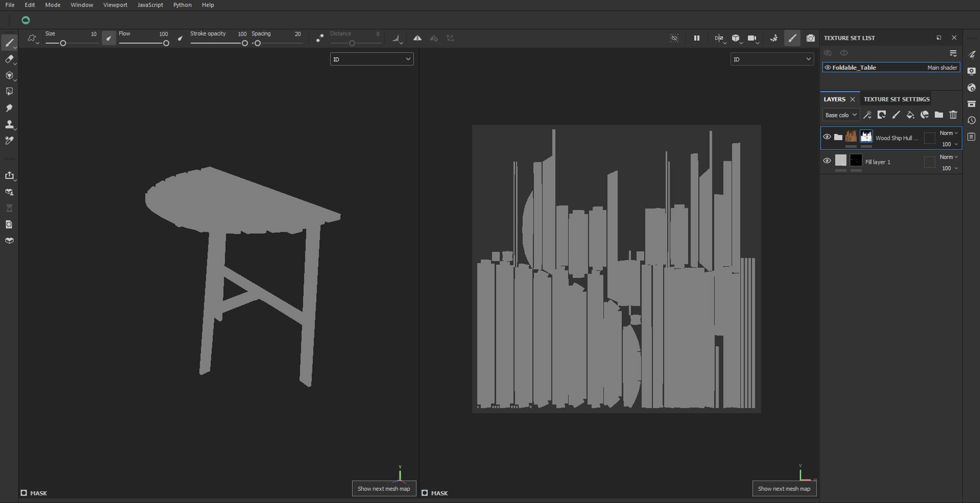Open the Base color channel dropdown
The image size is (980, 503).
pos(841,115)
